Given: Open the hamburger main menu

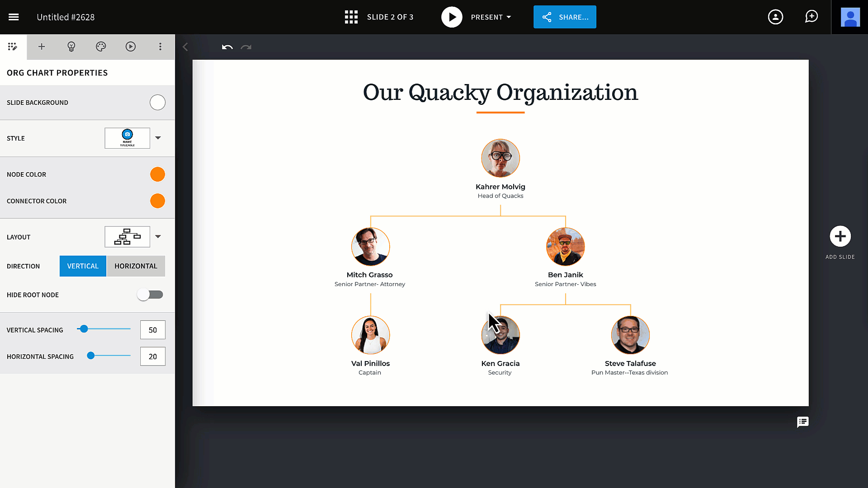Looking at the screenshot, I should (x=14, y=17).
